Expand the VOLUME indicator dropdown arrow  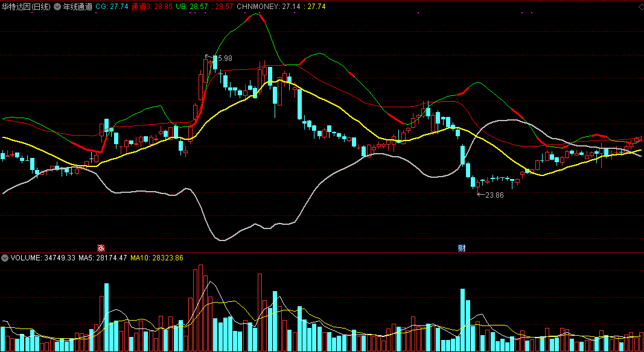[5, 258]
